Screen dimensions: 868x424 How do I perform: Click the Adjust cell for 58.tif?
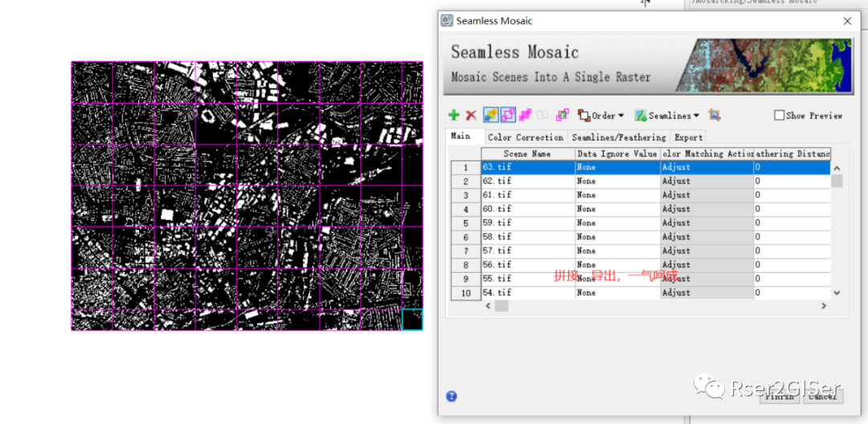coord(707,237)
